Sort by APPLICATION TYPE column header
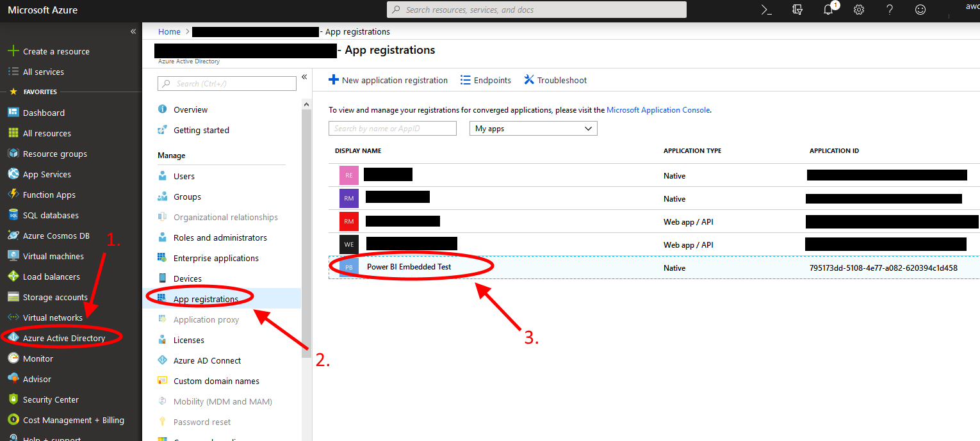The height and width of the screenshot is (441, 980). tap(692, 151)
